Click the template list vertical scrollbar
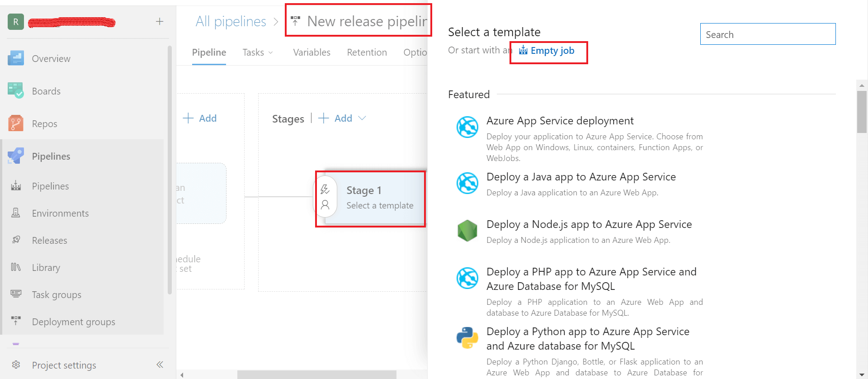Screen dimensions: 868x379 (862, 112)
